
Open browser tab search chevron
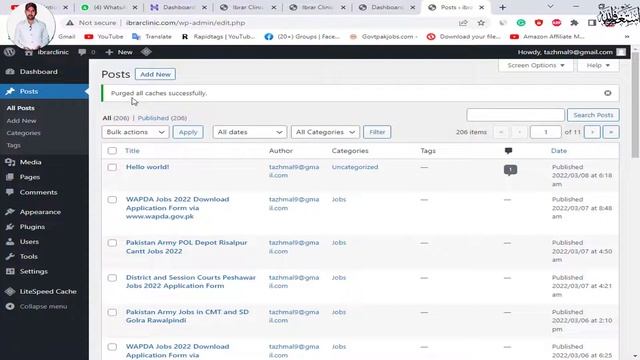pos(550,7)
